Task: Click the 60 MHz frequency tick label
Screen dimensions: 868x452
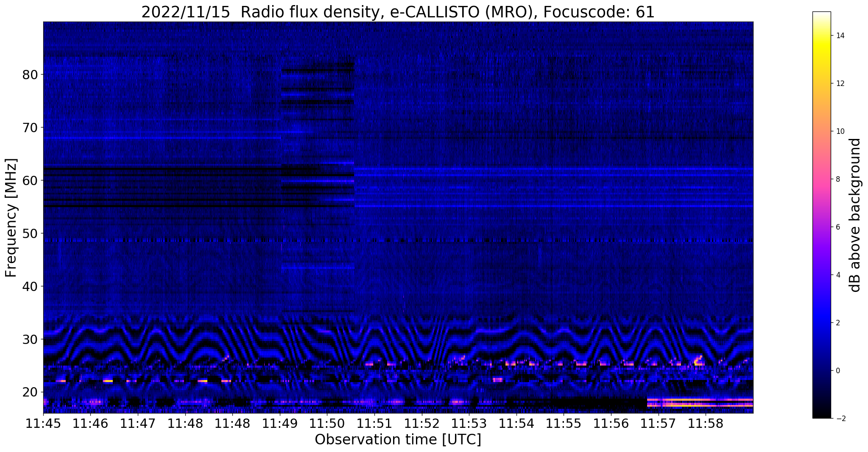Action: (x=30, y=180)
